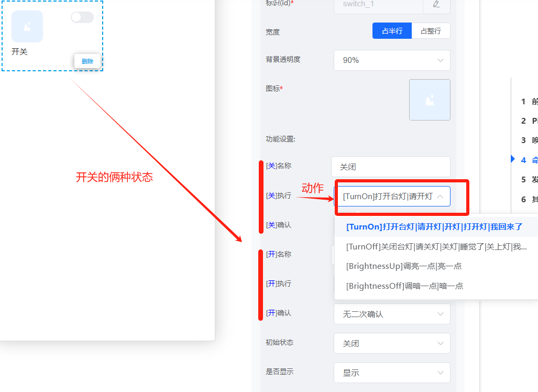
Task: Click the [关]名称 input showing 关闭
Action: pyautogui.click(x=390, y=166)
